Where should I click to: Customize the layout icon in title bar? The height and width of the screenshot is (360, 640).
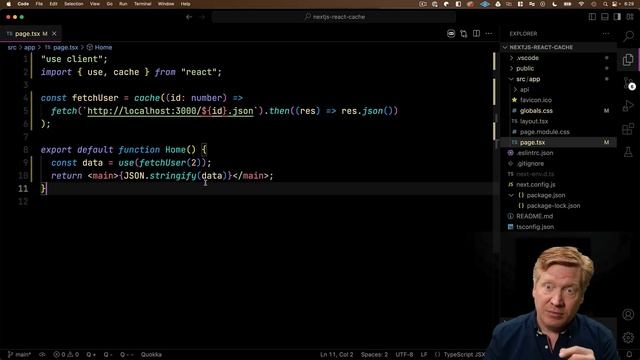click(x=630, y=17)
